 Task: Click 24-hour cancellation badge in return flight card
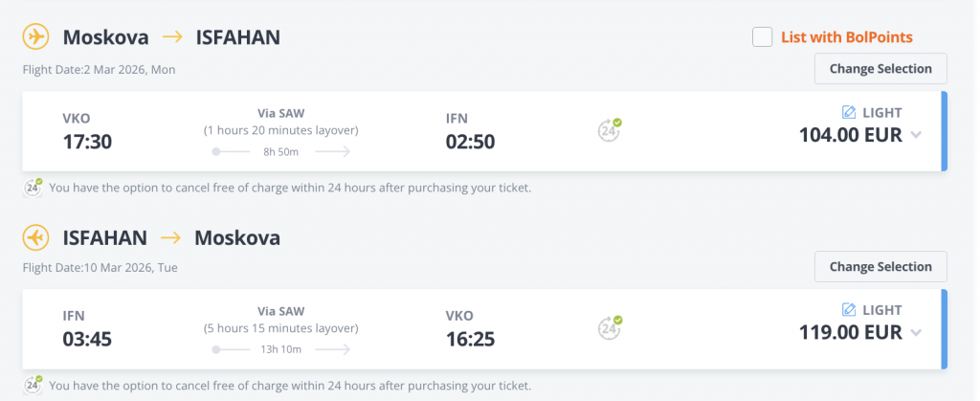click(610, 327)
